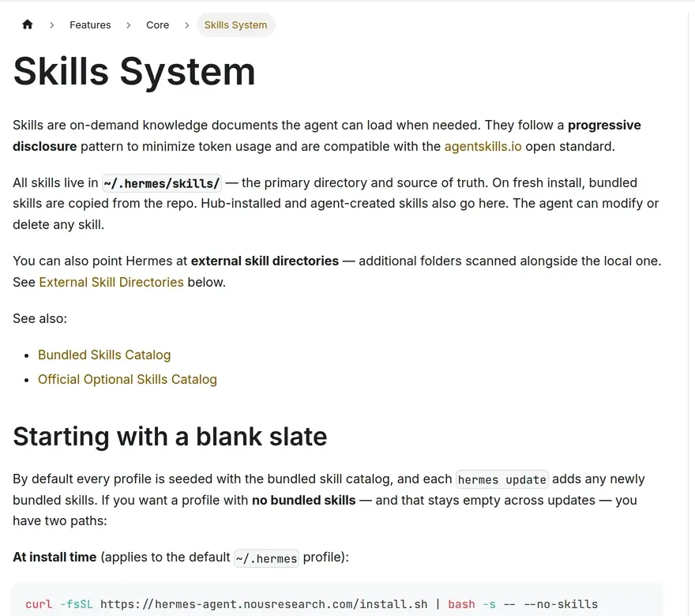Screen dimensions: 695x616
Task: Click the chevron separator after Core
Action: [187, 25]
